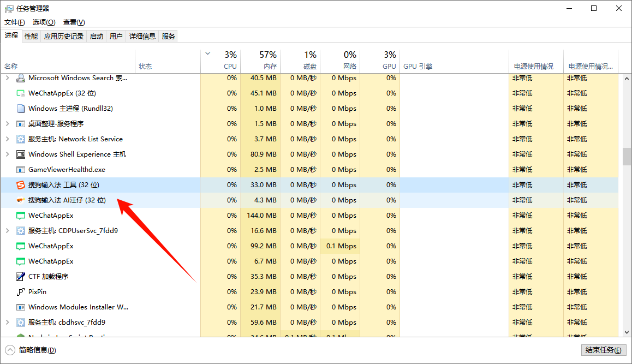Viewport: 632px width, 364px height.
Task: Click the Windows Shell Experience 主机 icon
Action: (21, 154)
